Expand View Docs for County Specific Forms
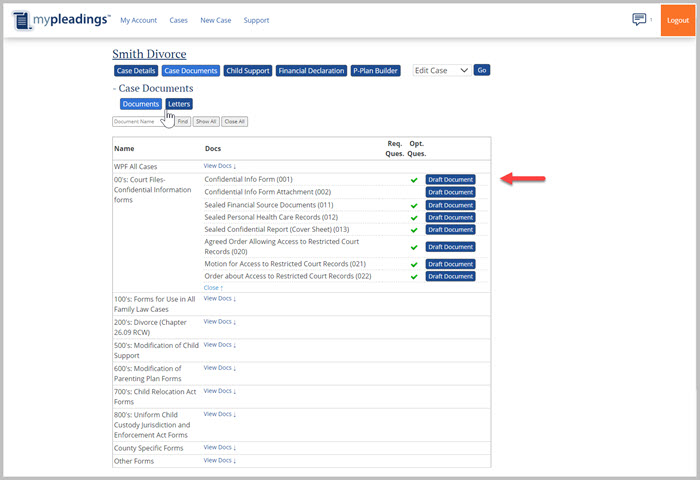The image size is (700, 480). (220, 448)
